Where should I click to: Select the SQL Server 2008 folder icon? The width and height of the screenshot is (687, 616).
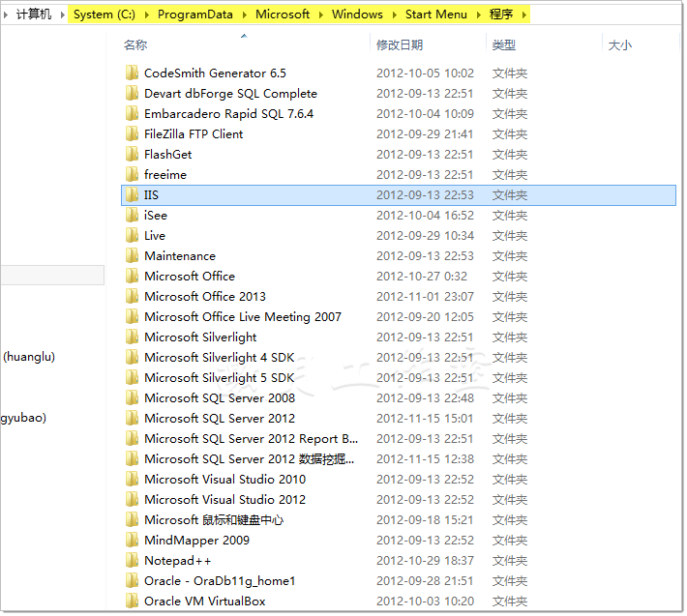(x=132, y=398)
